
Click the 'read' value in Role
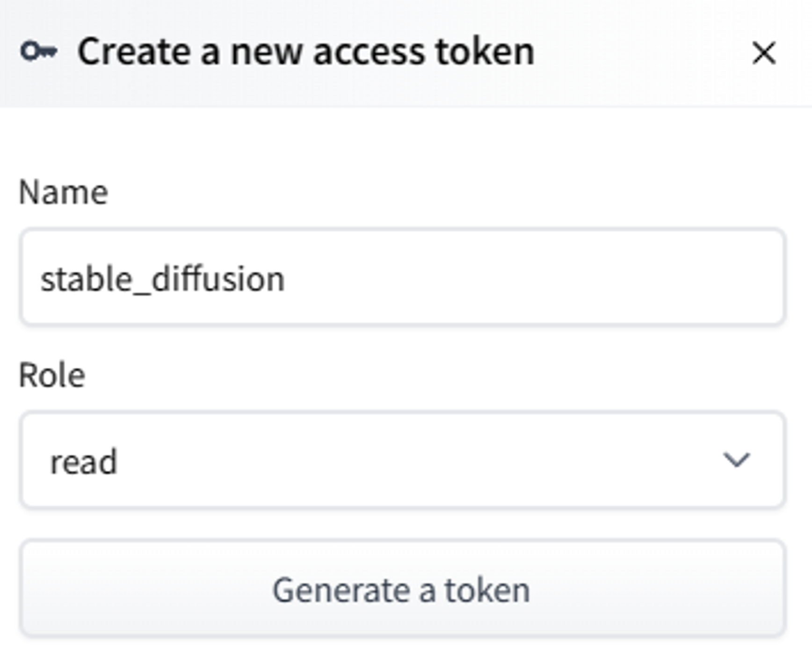tap(84, 462)
